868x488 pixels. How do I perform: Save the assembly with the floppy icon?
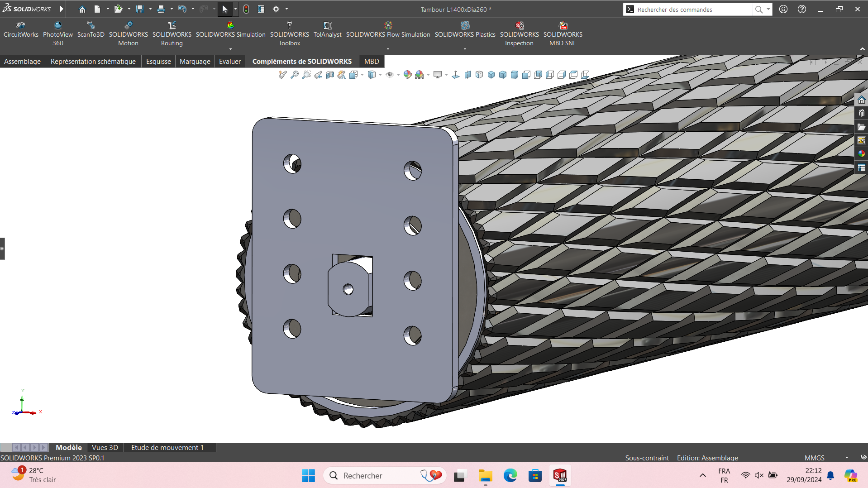click(x=140, y=9)
